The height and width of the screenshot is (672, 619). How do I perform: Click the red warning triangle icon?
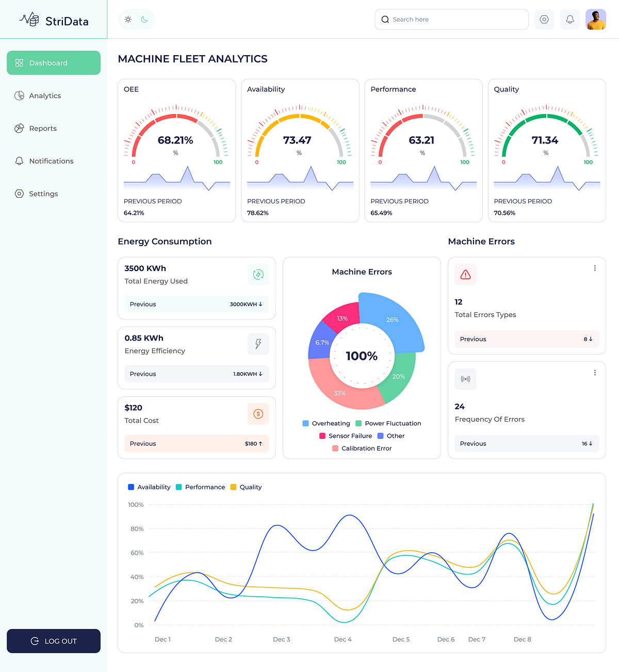(465, 275)
